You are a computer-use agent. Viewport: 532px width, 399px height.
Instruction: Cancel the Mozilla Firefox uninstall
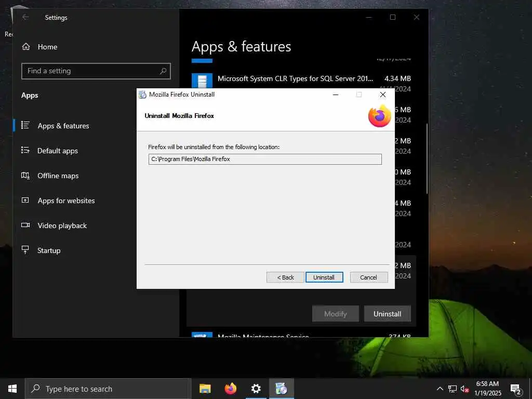pos(368,277)
